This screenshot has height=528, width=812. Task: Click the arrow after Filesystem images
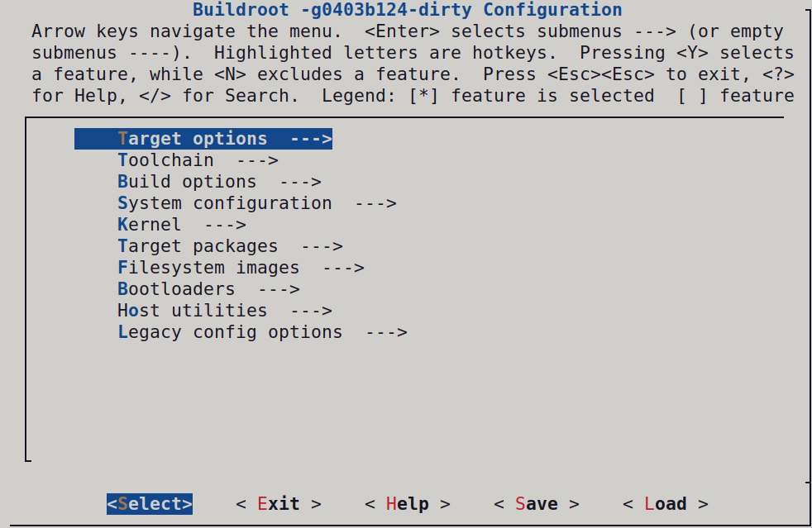click(x=343, y=268)
